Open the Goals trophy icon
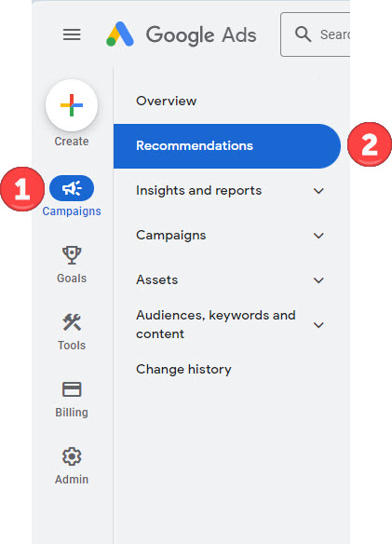 tap(72, 255)
